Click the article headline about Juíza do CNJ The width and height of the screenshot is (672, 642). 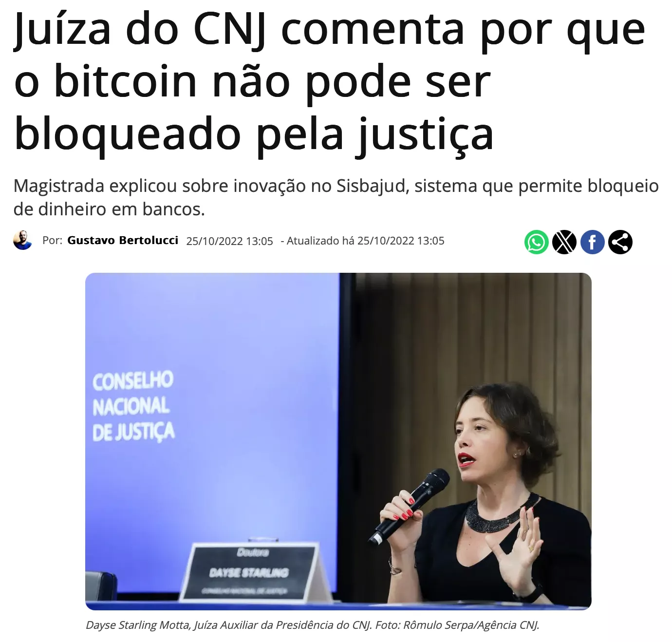(x=330, y=80)
